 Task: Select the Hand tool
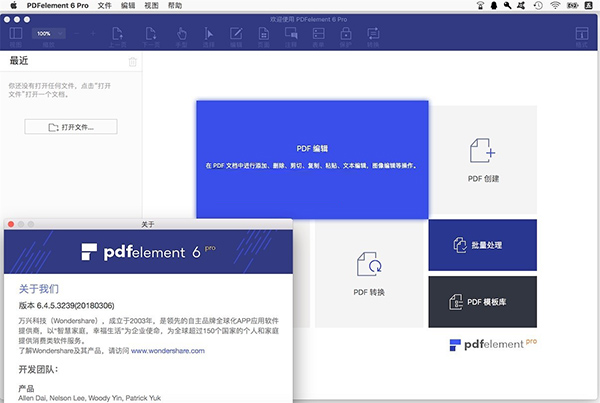point(182,34)
